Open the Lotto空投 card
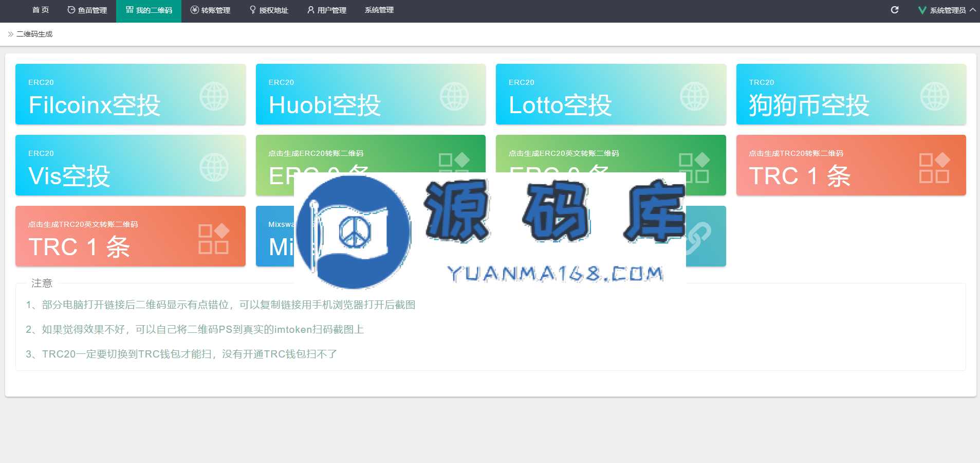The width and height of the screenshot is (980, 463). click(611, 94)
